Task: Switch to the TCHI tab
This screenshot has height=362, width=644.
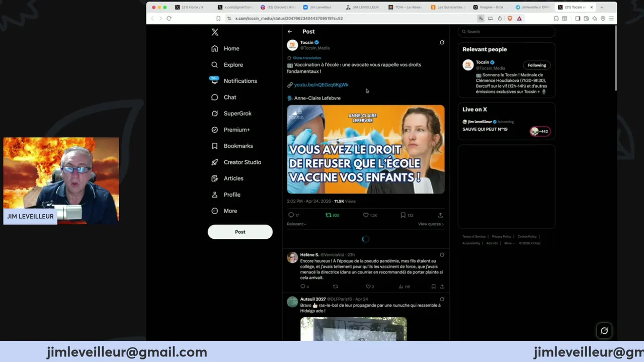Action: pos(406,8)
